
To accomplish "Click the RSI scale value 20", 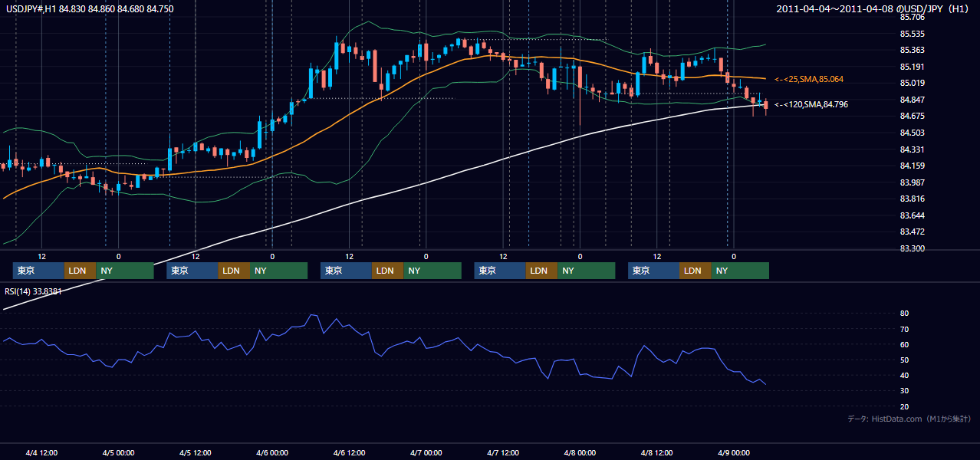I will point(904,406).
